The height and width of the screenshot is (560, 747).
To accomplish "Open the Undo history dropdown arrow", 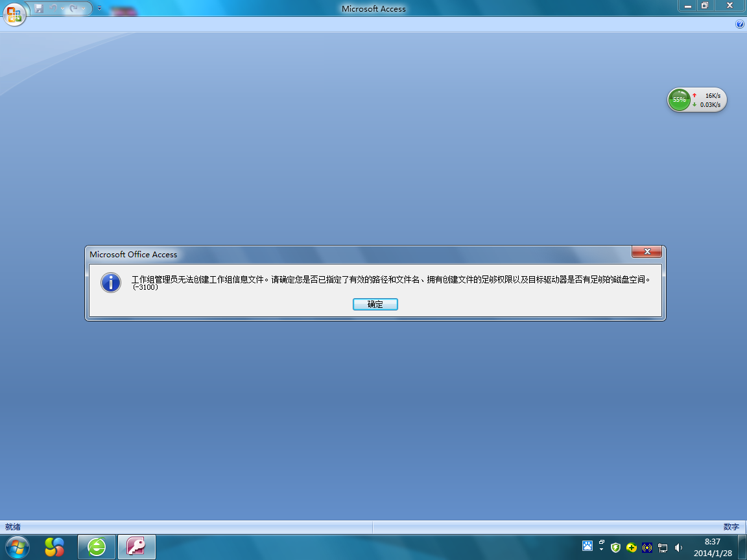I will click(62, 8).
